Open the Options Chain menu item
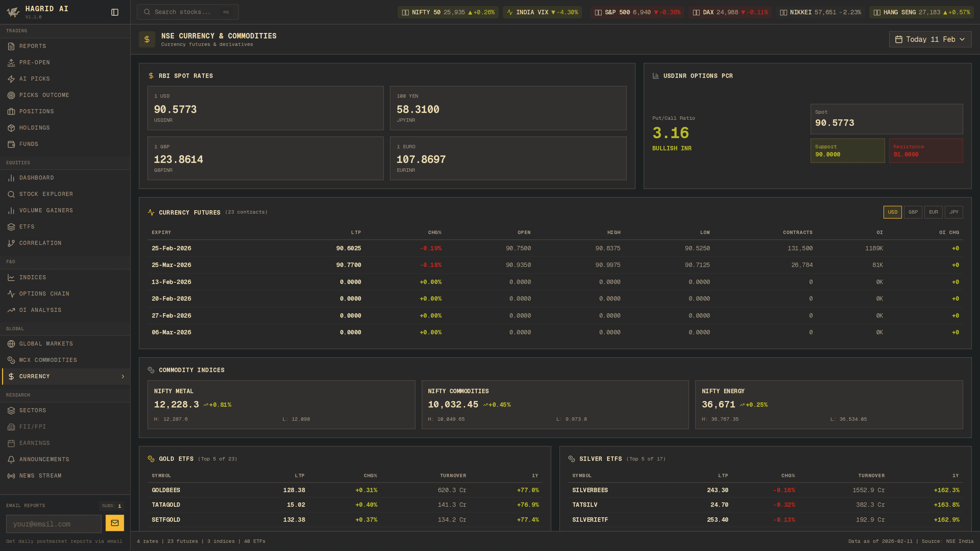Screen dimensions: 980x551 (44, 294)
